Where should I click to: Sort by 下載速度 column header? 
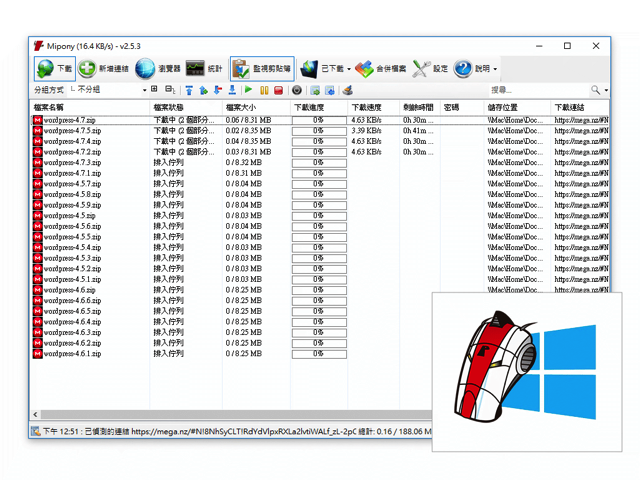point(374,107)
